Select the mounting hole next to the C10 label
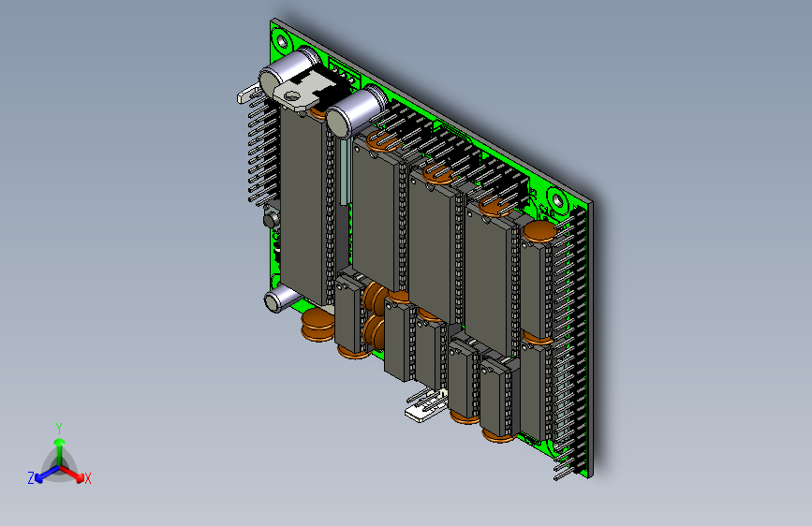The width and height of the screenshot is (812, 526). pos(556,198)
